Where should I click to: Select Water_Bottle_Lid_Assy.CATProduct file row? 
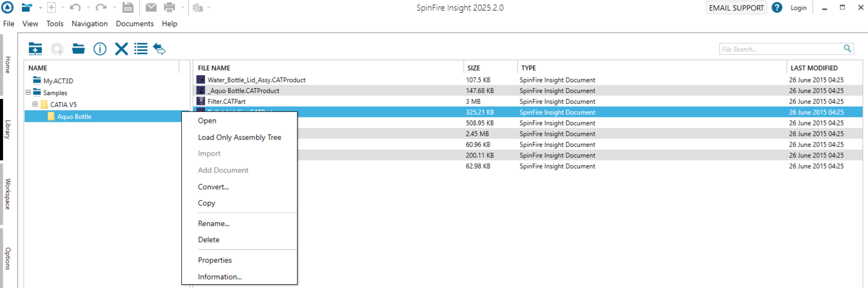[x=256, y=80]
